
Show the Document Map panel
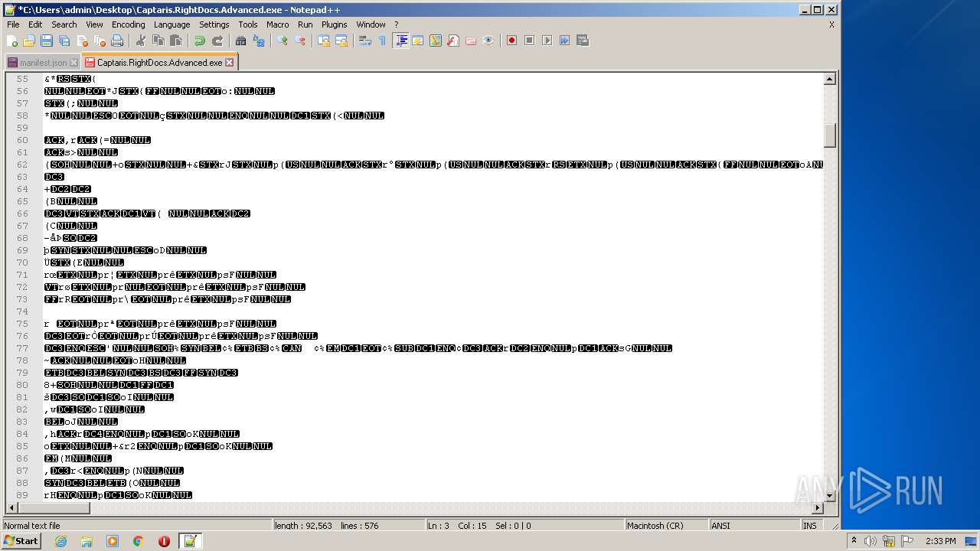[436, 41]
